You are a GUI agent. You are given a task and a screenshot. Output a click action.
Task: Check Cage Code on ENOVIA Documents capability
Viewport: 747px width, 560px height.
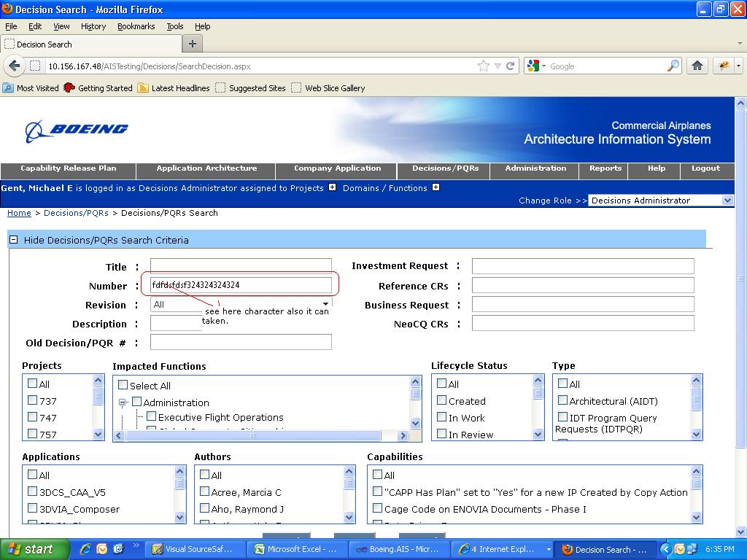coord(377,508)
